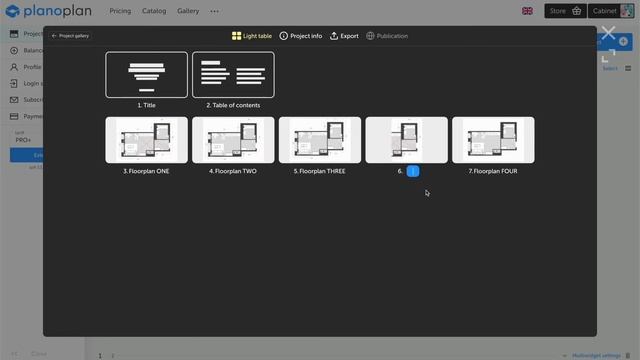Select the Floorplan FOUR thumbnail

(493, 140)
